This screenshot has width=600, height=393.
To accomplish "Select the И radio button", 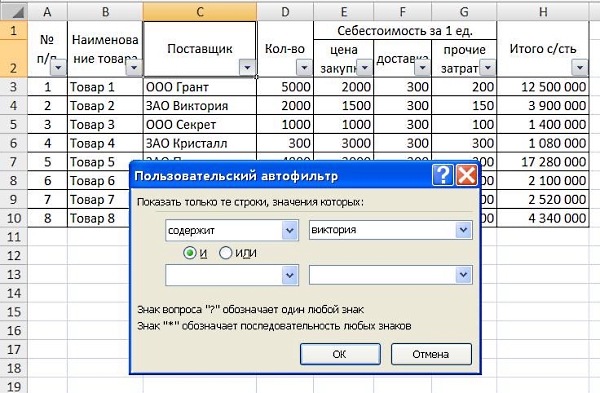I will [190, 253].
